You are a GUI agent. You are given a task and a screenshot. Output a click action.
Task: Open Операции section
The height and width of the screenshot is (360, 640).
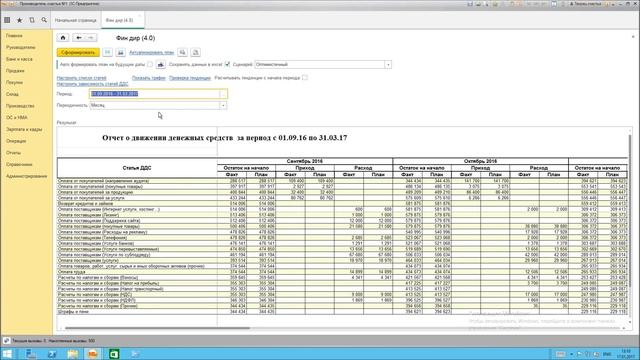tap(16, 141)
